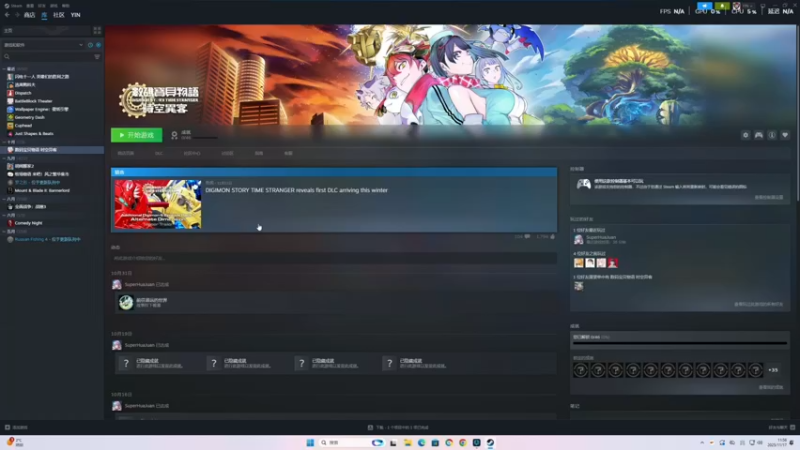Screen dimensions: 800x450
Task: Open friends and chat at bottom right
Action: click(781, 428)
